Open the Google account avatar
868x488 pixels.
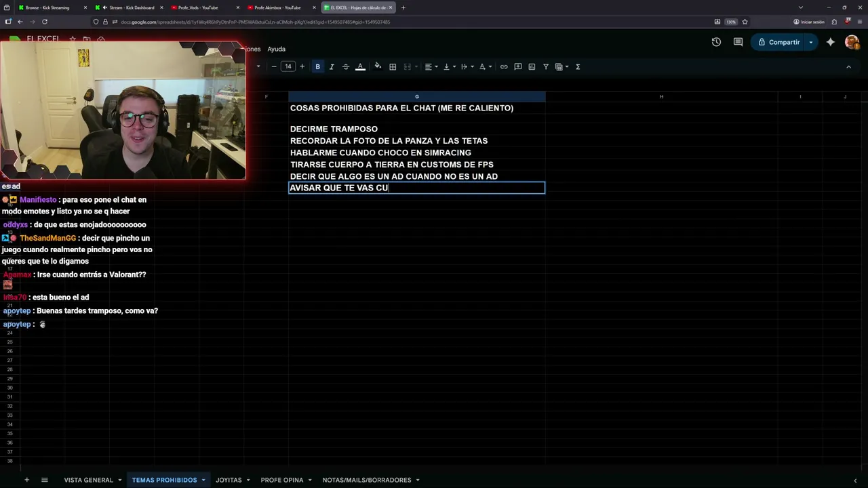(852, 42)
